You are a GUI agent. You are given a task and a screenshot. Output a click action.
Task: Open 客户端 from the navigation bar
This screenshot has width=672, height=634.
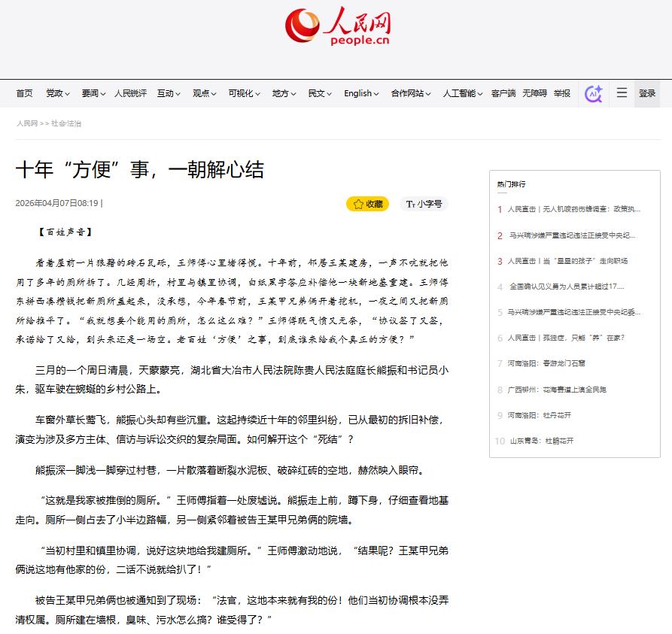[503, 94]
